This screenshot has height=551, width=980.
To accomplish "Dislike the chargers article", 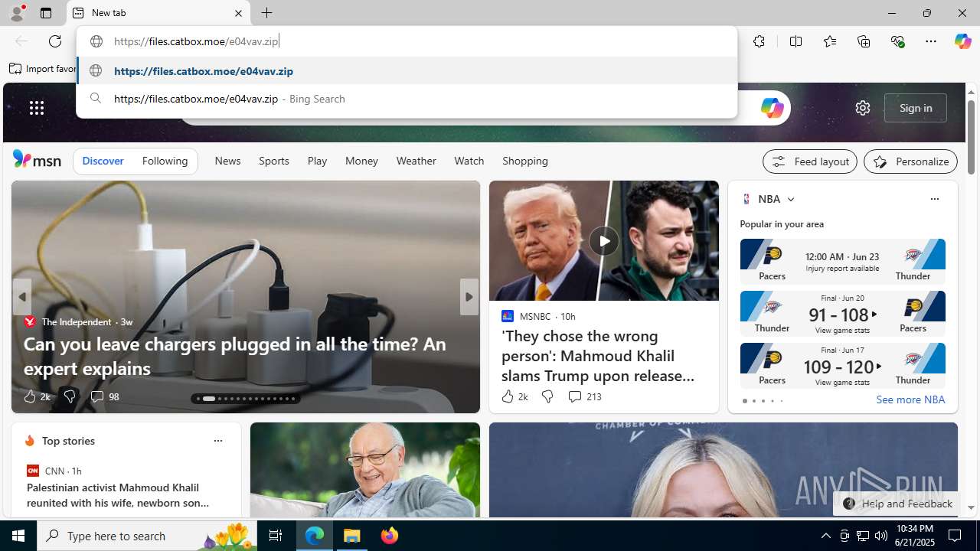I will [69, 396].
